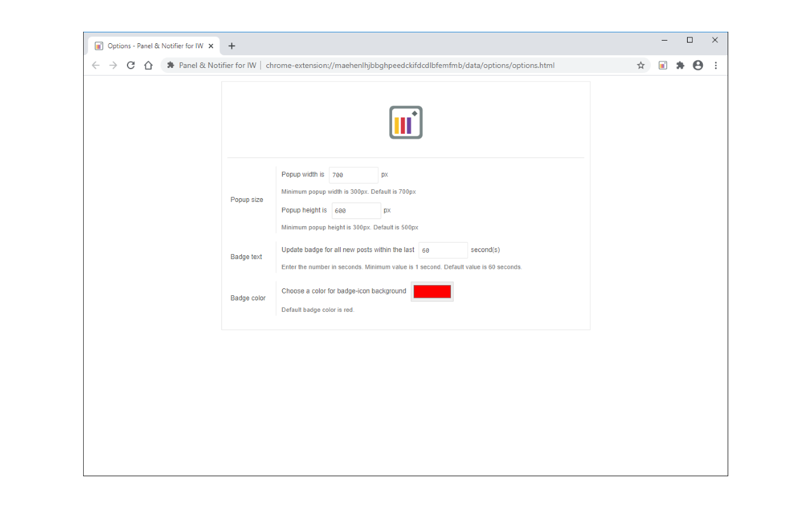Click the 'Badge color' section label
Screen dimensions: 812x508
click(248, 298)
